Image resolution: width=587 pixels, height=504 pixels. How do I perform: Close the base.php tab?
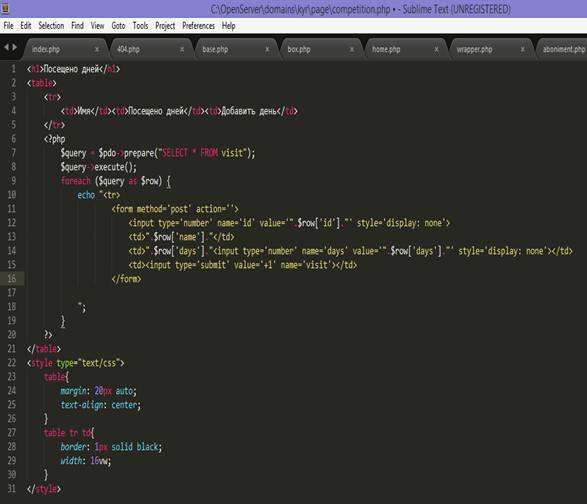tap(267, 49)
